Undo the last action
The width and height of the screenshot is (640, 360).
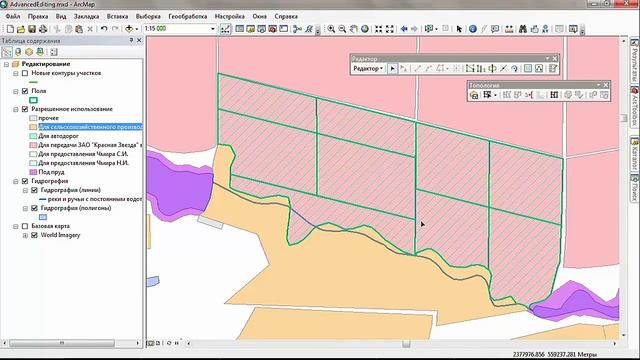[104, 29]
